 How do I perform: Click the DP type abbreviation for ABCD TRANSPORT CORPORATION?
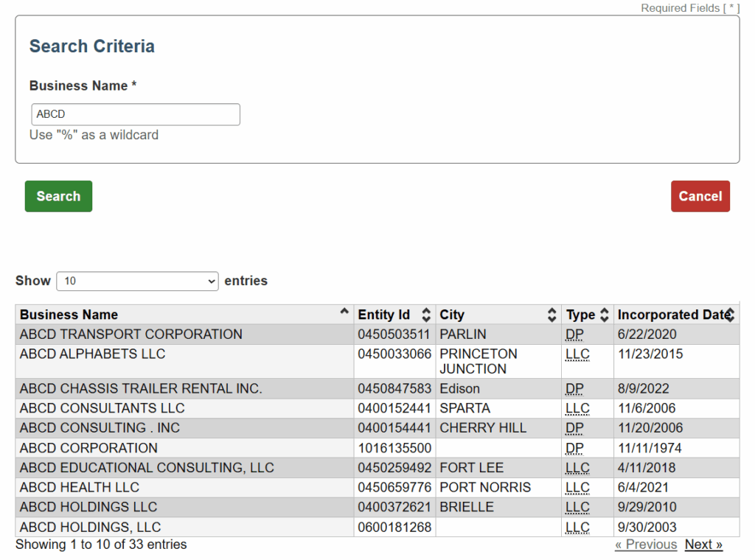pos(574,335)
